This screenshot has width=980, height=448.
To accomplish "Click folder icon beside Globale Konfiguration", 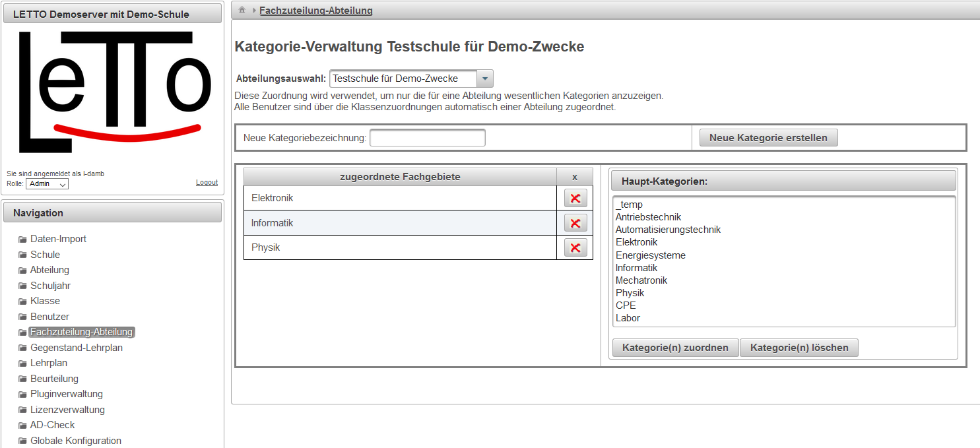I will point(22,441).
